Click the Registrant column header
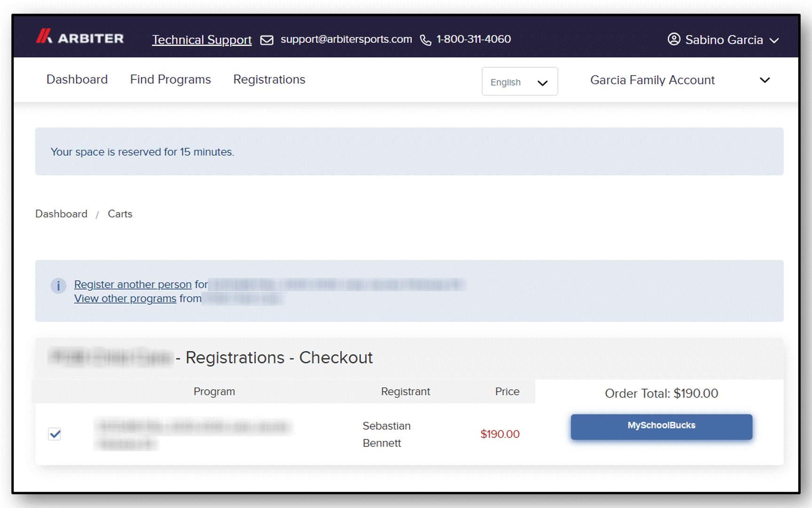This screenshot has width=812, height=508. point(406,391)
